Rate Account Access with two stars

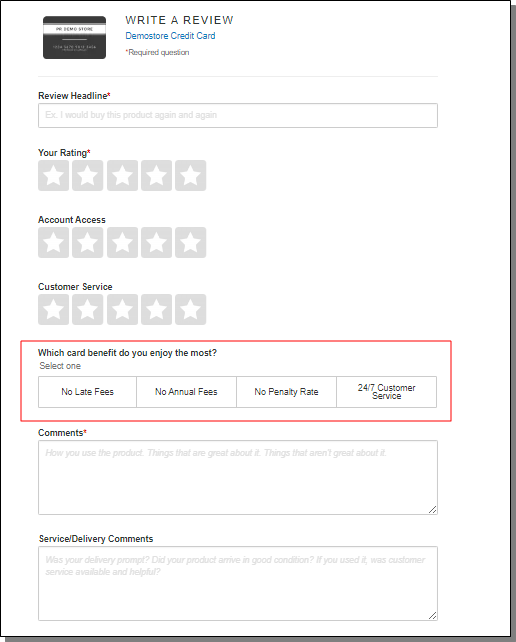[x=88, y=242]
